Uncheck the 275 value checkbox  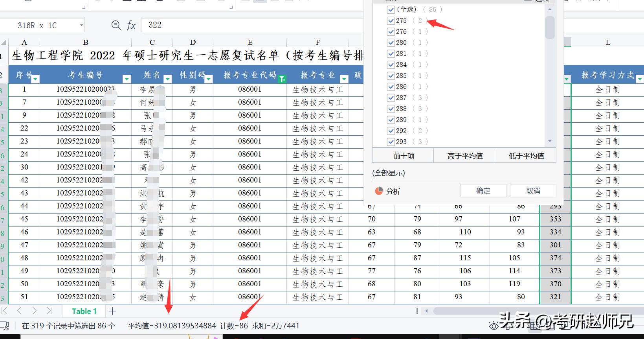pos(391,20)
